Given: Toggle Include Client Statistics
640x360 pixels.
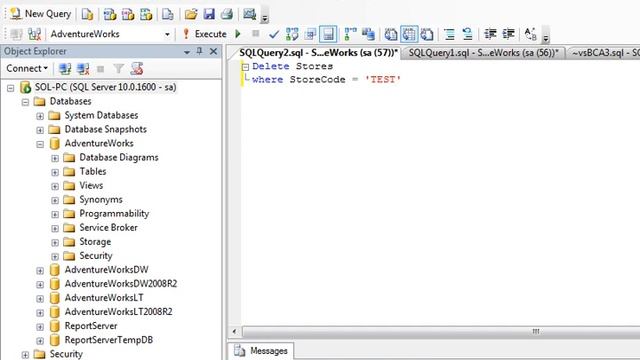Looking at the screenshot, I should 368,34.
